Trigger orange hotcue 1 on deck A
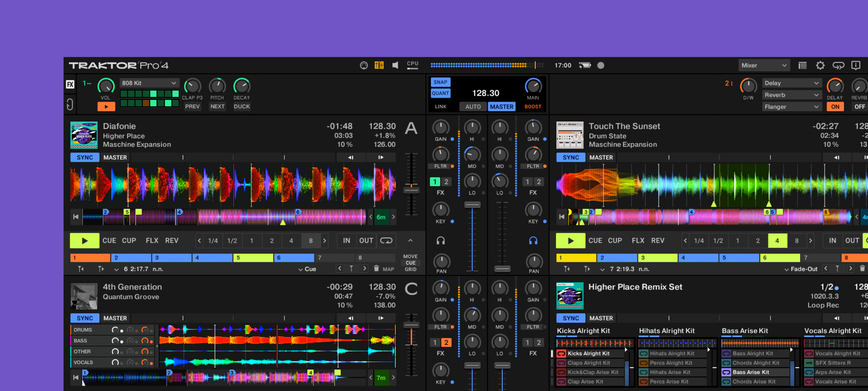 [90, 258]
